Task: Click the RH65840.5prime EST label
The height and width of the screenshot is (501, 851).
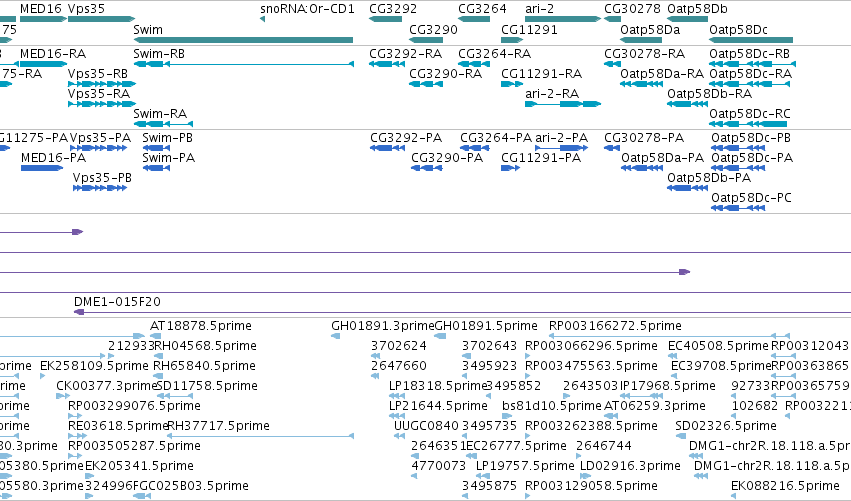Action: [204, 366]
